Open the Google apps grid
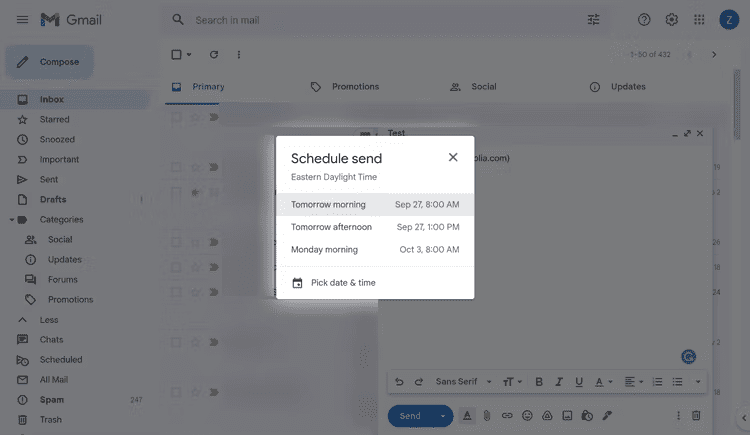This screenshot has height=435, width=750. [699, 20]
